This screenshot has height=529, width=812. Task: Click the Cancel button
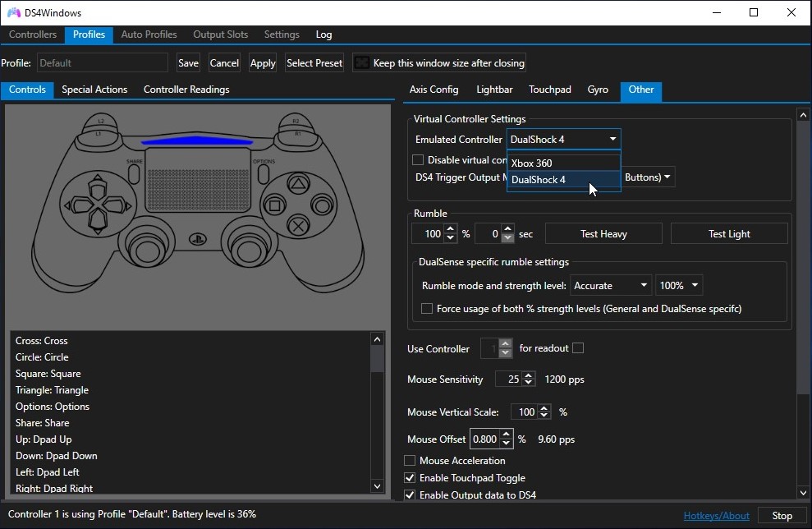[224, 62]
